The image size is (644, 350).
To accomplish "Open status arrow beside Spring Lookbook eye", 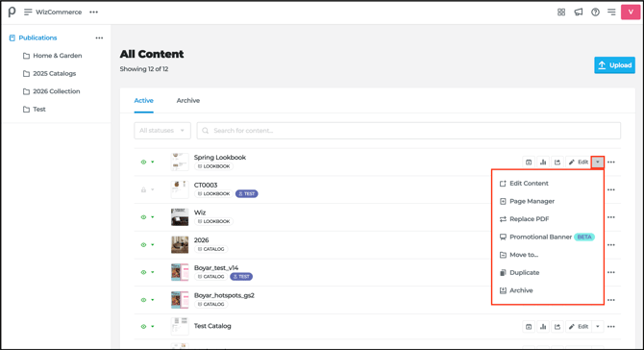I will point(153,162).
